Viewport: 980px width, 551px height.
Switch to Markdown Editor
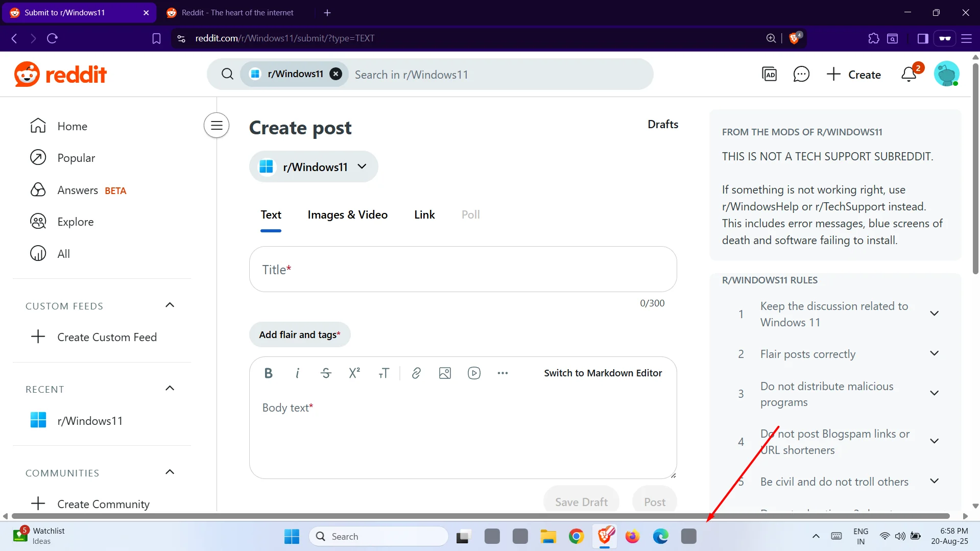603,373
